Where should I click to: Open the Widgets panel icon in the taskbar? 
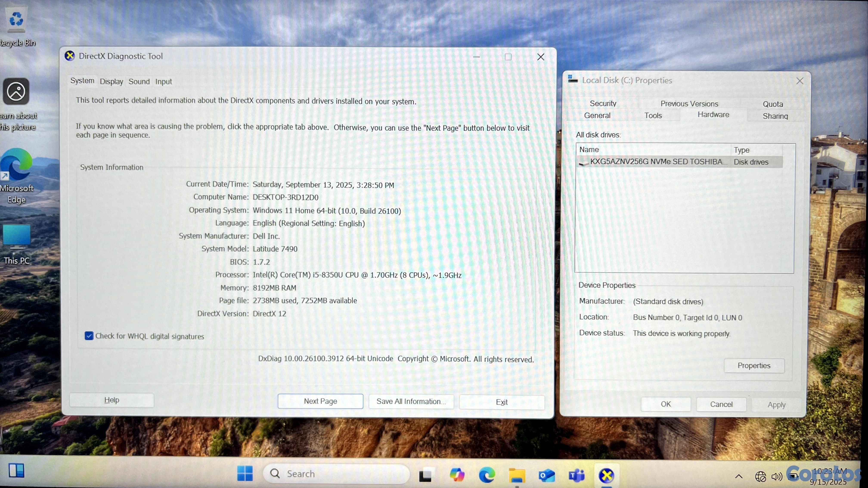tap(16, 471)
